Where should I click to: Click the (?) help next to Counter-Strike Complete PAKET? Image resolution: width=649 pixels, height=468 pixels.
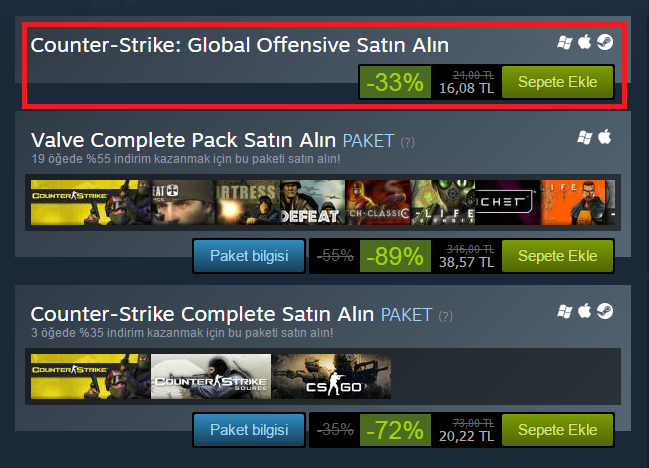click(x=445, y=317)
